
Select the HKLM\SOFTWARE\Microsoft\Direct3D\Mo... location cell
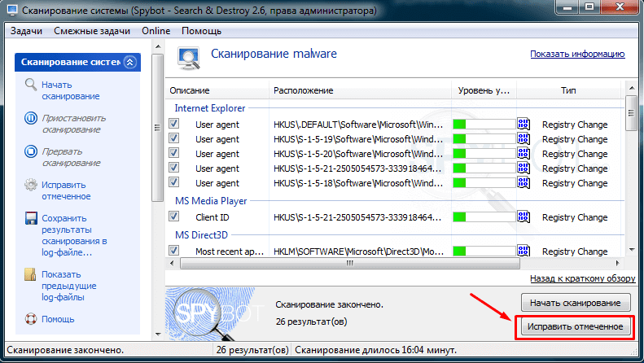click(x=358, y=251)
